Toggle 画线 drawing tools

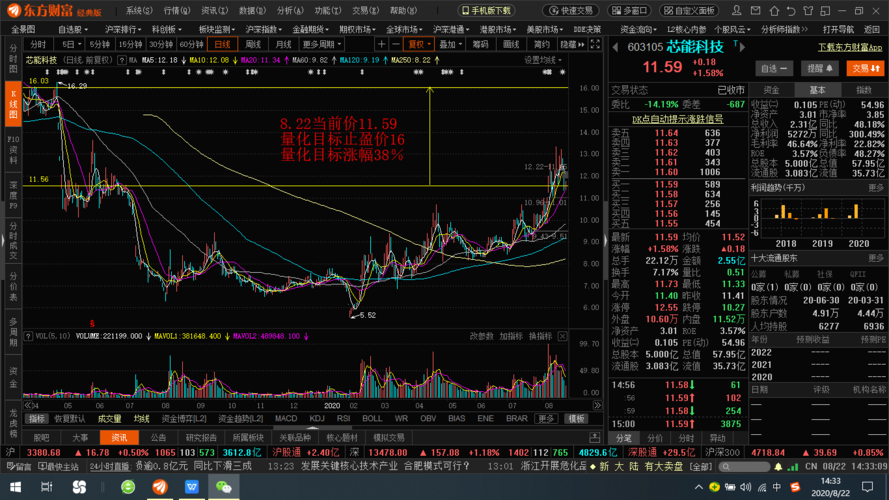click(x=511, y=44)
